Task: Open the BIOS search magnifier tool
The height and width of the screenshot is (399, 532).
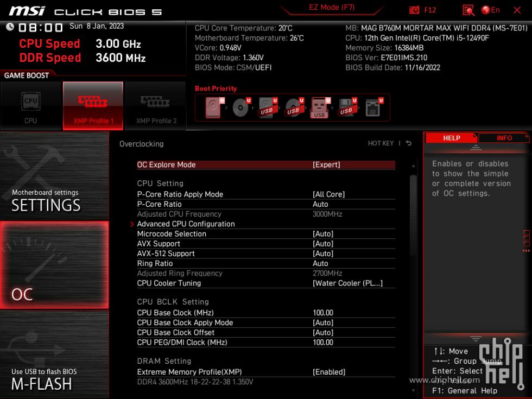Action: 467,9
